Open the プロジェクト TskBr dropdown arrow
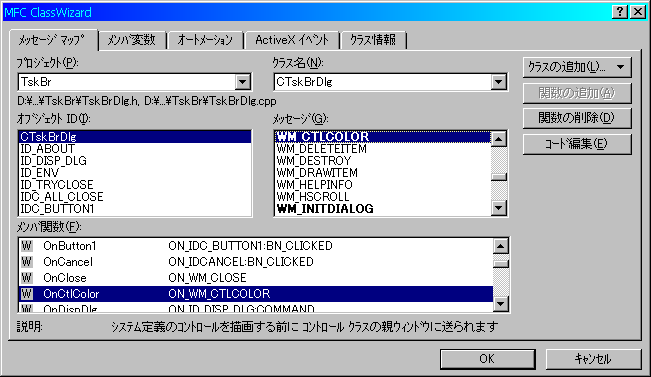Image resolution: width=651 pixels, height=377 pixels. click(243, 82)
